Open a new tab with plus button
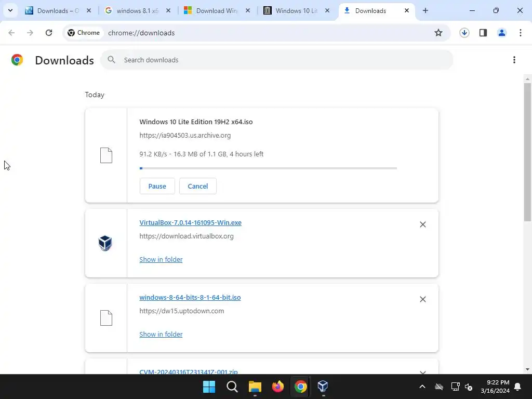The width and height of the screenshot is (532, 399). click(x=425, y=10)
